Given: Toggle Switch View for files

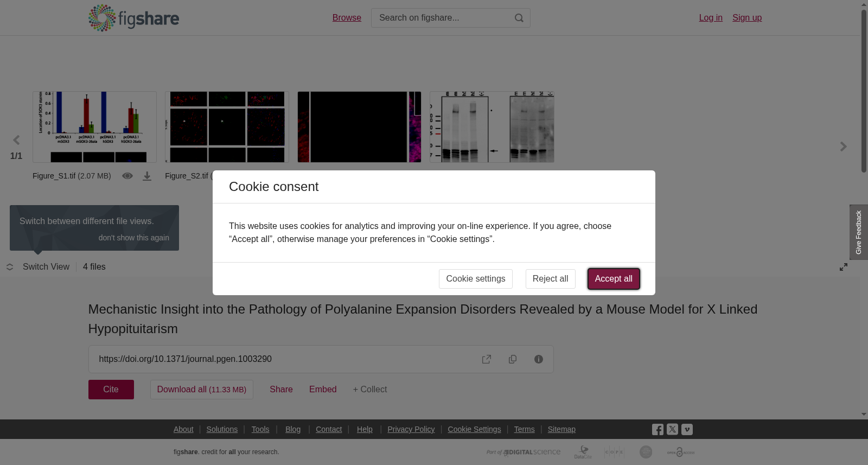Looking at the screenshot, I should click(x=38, y=267).
